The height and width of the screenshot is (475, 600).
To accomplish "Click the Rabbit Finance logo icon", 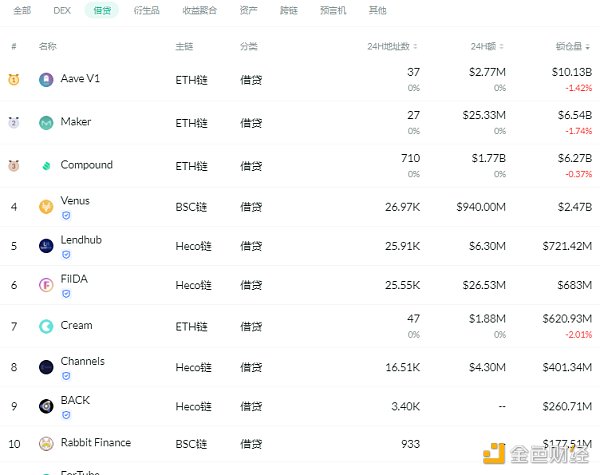I will pos(46,444).
